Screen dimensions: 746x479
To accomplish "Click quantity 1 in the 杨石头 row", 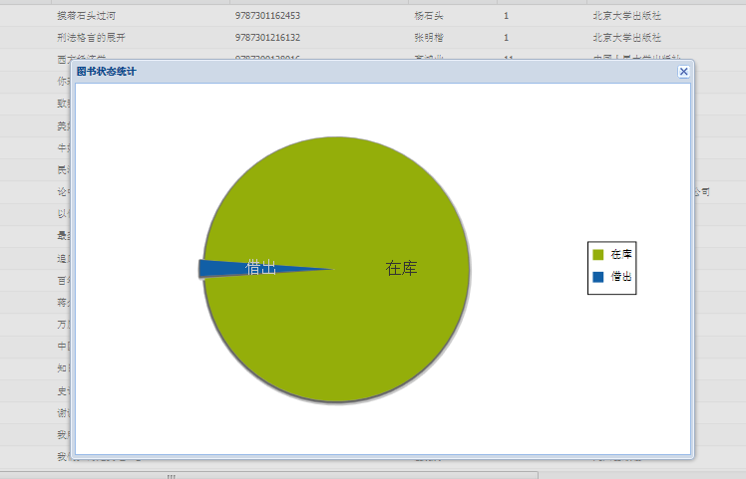I will point(506,16).
